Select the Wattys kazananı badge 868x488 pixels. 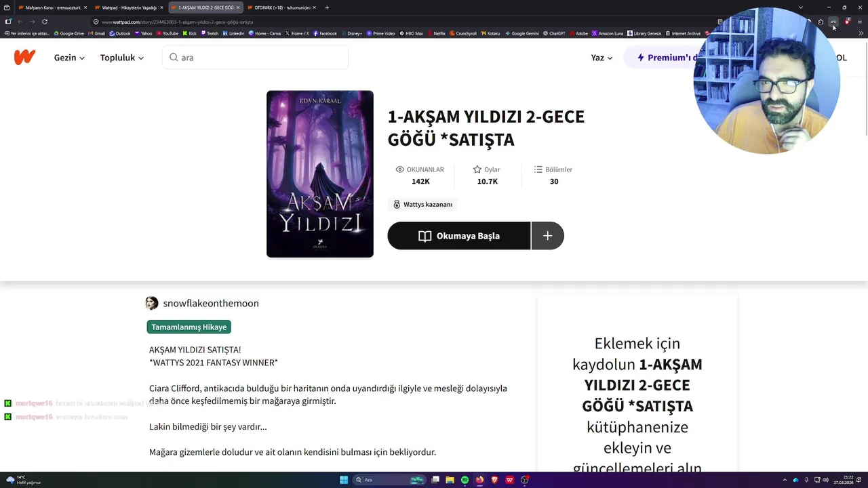tap(423, 204)
